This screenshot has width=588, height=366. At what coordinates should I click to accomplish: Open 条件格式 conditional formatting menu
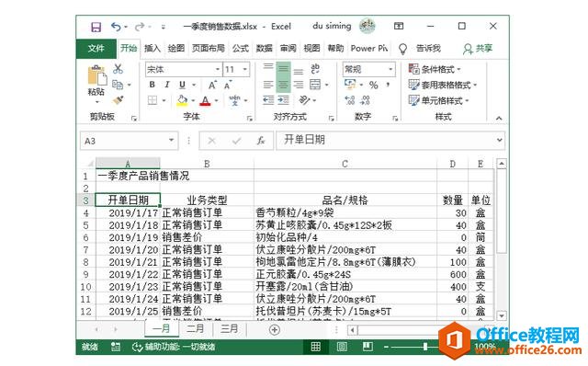click(x=435, y=69)
